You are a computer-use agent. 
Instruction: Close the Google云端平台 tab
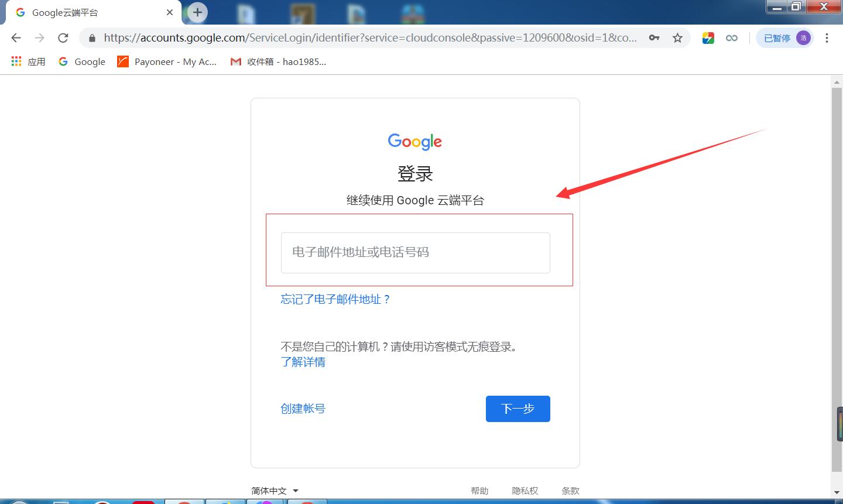170,12
